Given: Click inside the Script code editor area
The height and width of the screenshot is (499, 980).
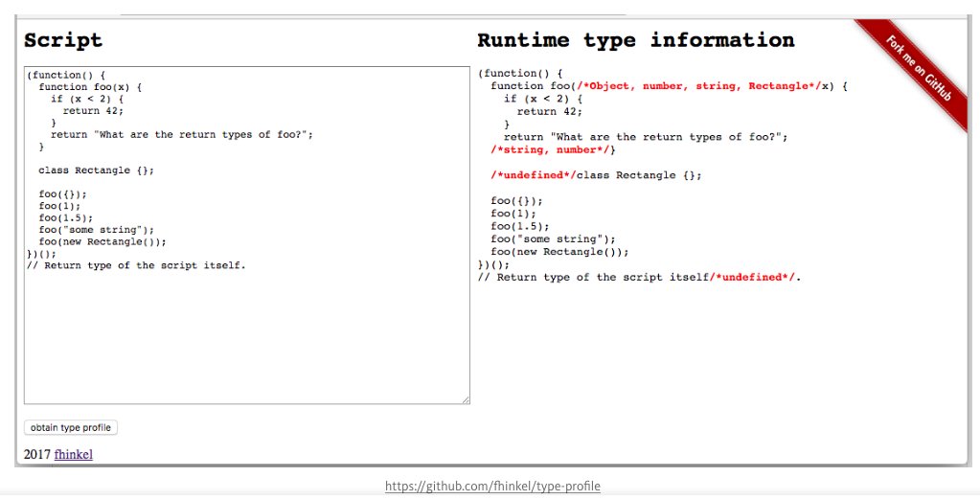Looking at the screenshot, I should coord(247,235).
